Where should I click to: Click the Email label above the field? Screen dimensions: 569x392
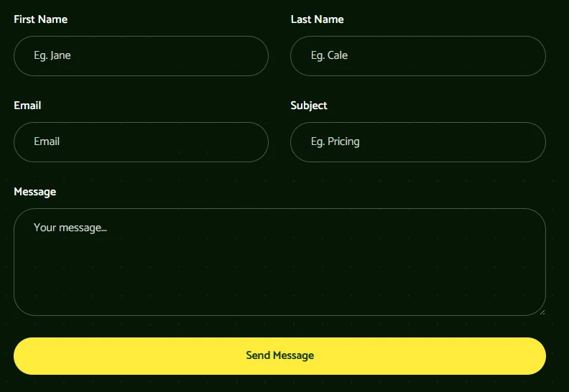27,106
